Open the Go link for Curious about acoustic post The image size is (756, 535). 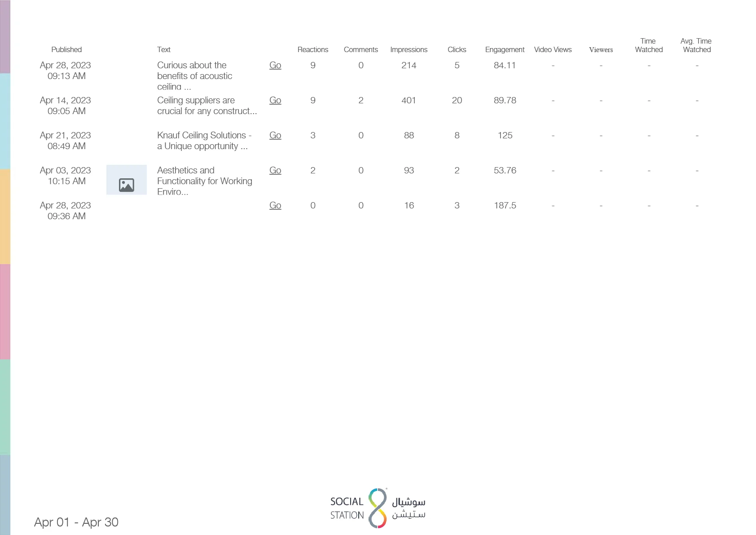click(275, 65)
